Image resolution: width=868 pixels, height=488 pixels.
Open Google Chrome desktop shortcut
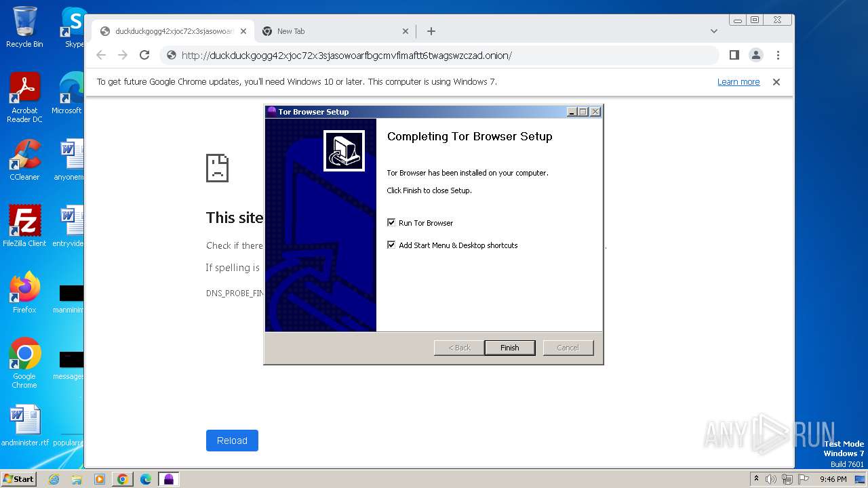pyautogui.click(x=24, y=363)
